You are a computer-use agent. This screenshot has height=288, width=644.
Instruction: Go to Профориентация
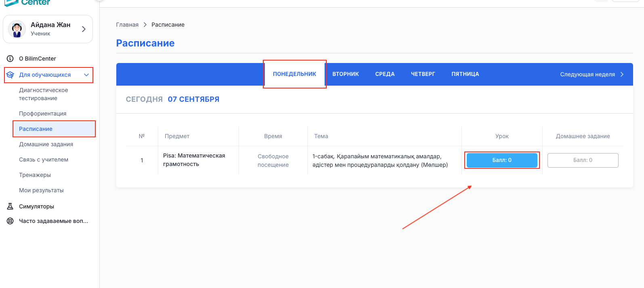pos(42,114)
